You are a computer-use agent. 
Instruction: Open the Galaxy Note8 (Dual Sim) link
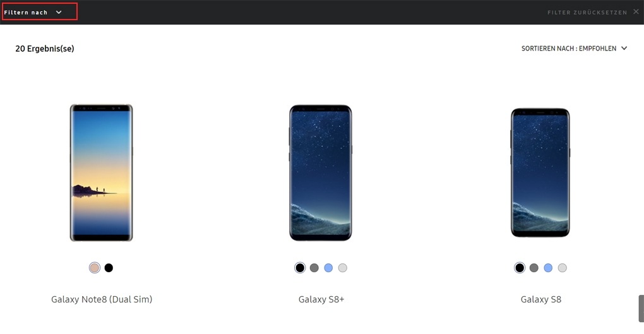(x=102, y=299)
